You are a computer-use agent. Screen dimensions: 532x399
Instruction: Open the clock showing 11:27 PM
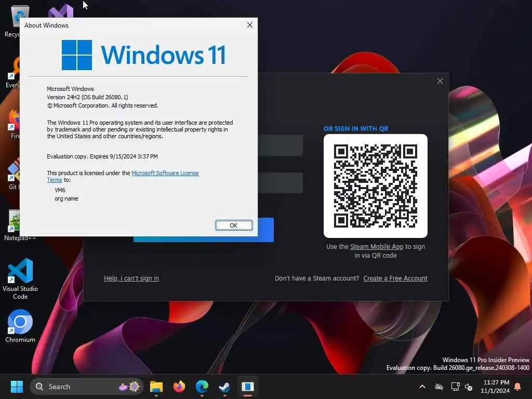click(x=495, y=387)
